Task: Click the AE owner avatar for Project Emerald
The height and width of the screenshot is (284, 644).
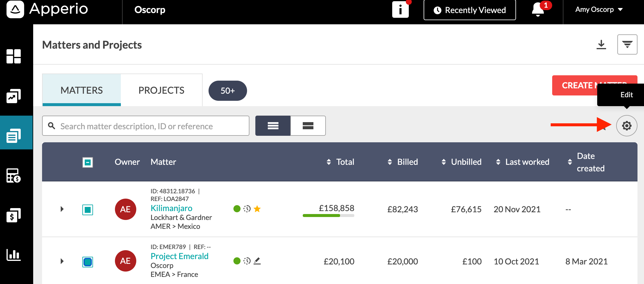Action: [x=126, y=261]
